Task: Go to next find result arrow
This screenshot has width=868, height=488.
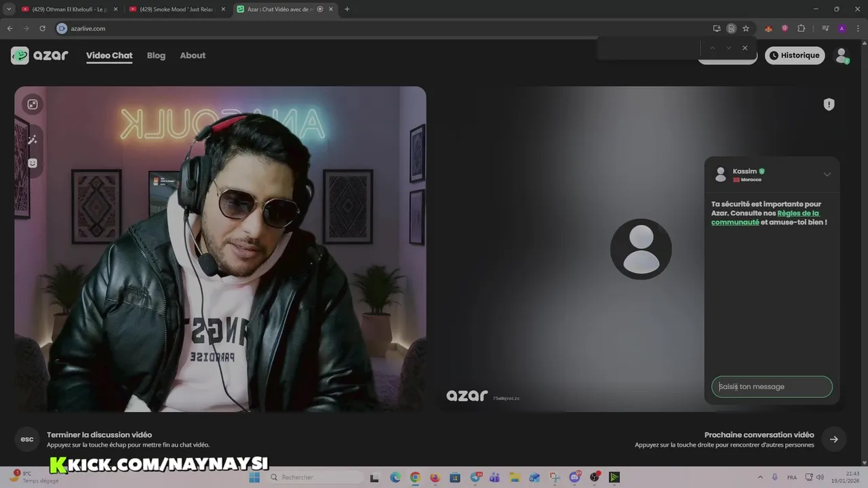Action: pyautogui.click(x=728, y=47)
